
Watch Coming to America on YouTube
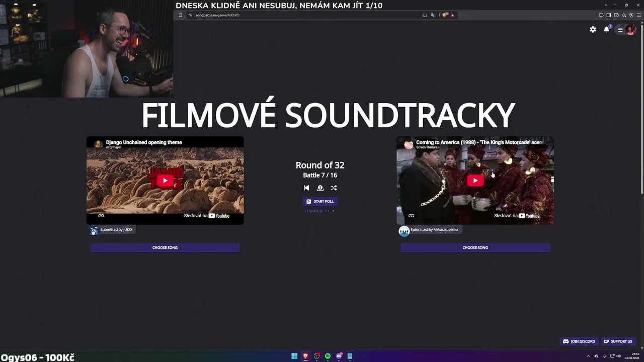[x=517, y=216]
